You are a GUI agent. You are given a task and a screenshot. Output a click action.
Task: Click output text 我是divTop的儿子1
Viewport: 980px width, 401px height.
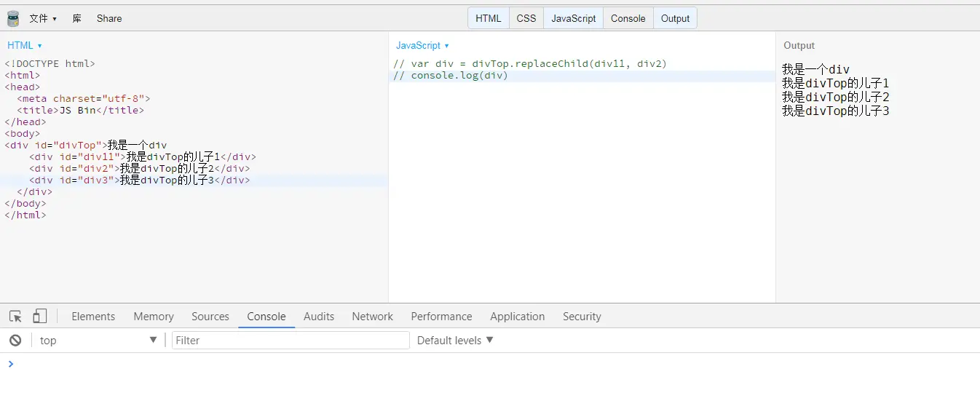pyautogui.click(x=836, y=84)
